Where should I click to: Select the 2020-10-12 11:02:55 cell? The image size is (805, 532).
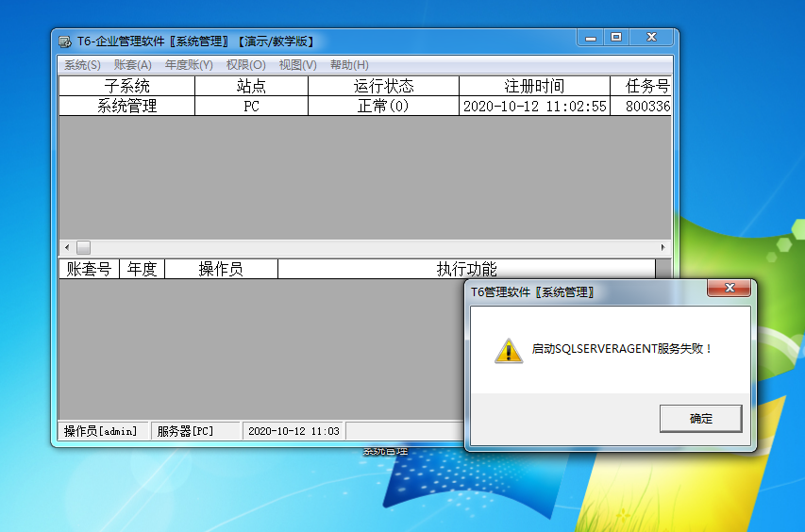tap(534, 106)
